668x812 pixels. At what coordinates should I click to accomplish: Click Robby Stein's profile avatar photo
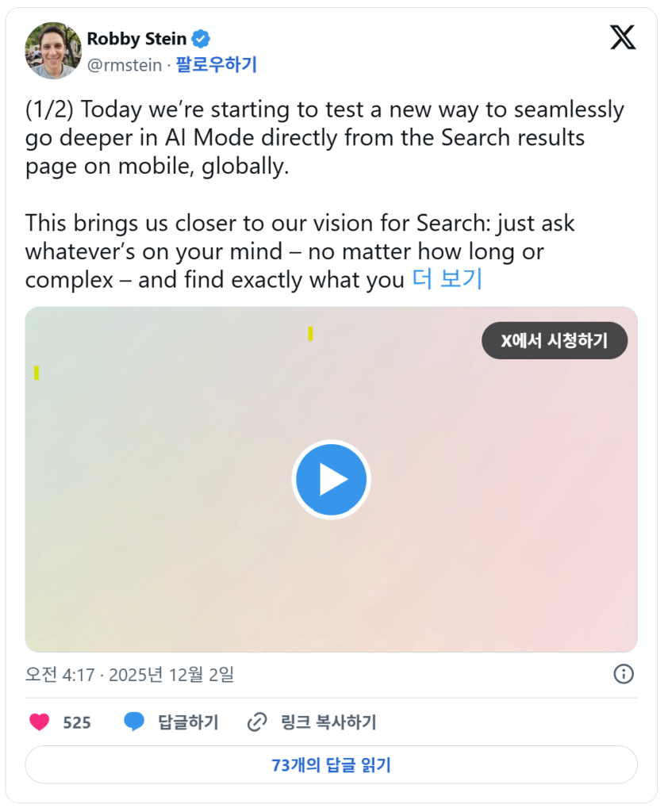[x=54, y=51]
